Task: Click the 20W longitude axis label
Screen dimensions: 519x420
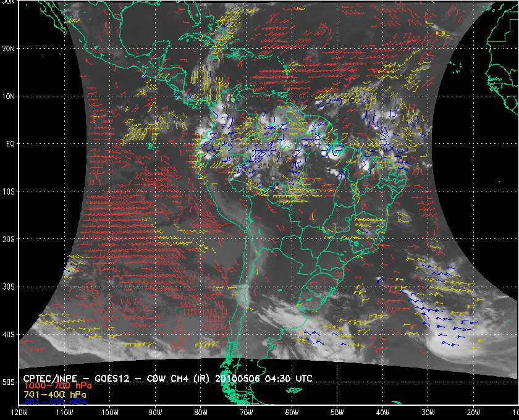Action: click(473, 413)
